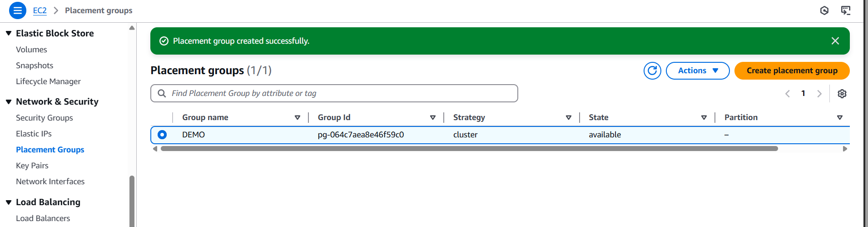Open Volumes in sidebar
Screen dimensions: 868x227
[x=31, y=50]
